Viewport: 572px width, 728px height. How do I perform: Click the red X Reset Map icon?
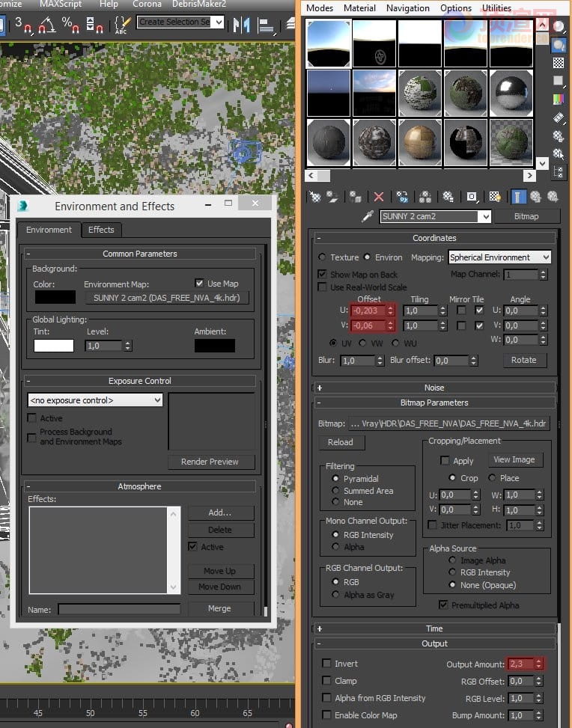379,197
